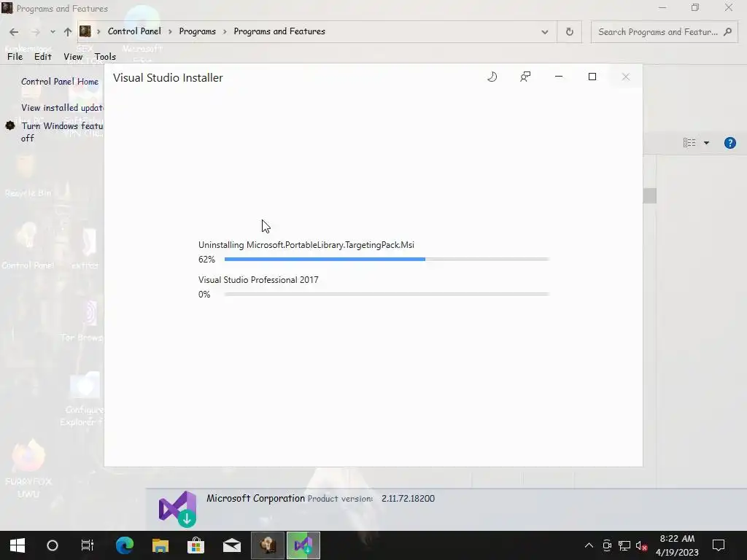
Task: Toggle dark theme moon icon in Visual Studio Installer
Action: 492,77
